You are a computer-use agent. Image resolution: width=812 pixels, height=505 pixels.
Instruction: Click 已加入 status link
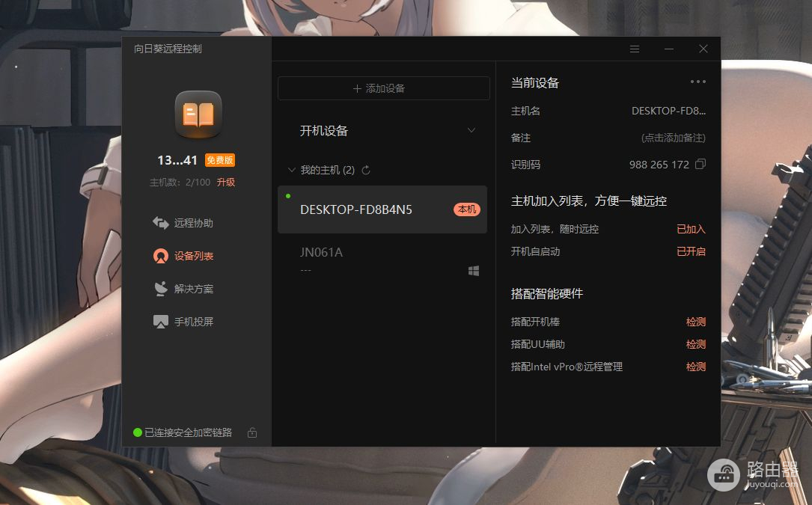[x=691, y=229]
